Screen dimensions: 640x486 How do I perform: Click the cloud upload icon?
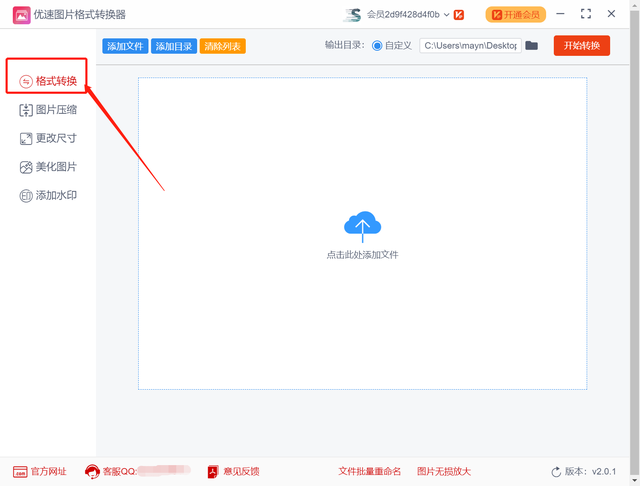point(362,226)
